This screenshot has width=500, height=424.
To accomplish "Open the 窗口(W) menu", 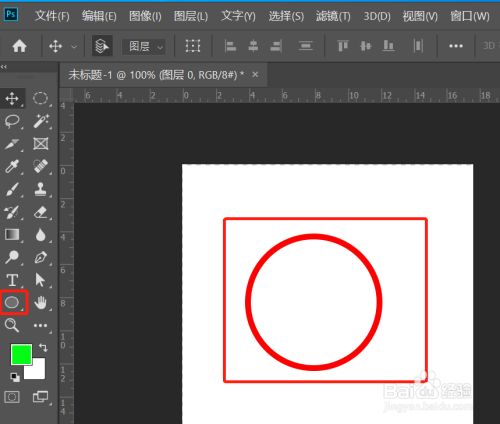I will click(470, 16).
